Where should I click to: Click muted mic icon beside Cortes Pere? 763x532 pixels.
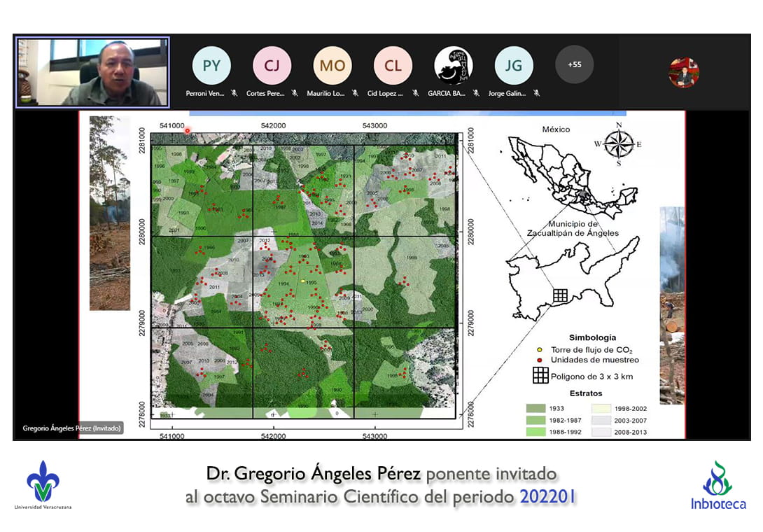click(293, 93)
